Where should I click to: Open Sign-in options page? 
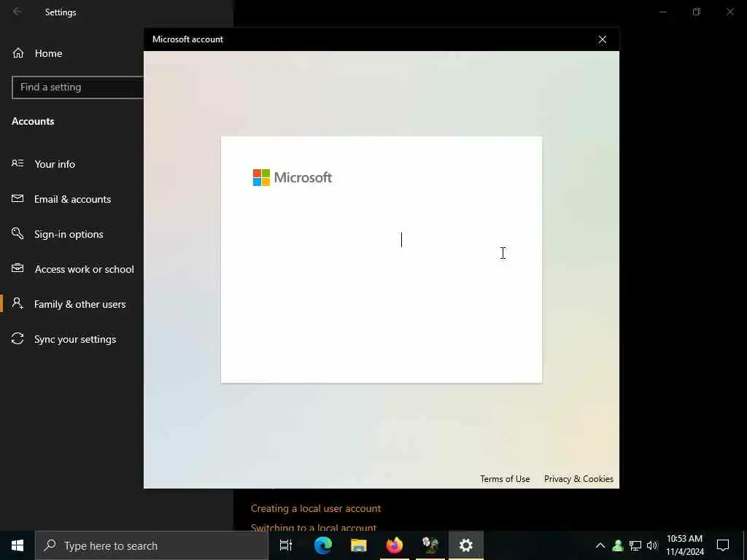tap(69, 234)
